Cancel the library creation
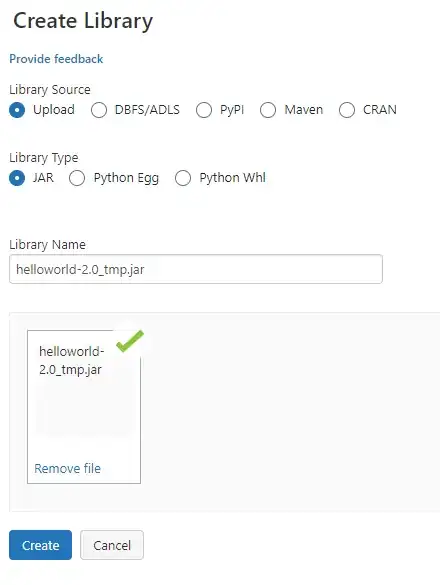Viewport: 440px width, 585px height. [112, 545]
